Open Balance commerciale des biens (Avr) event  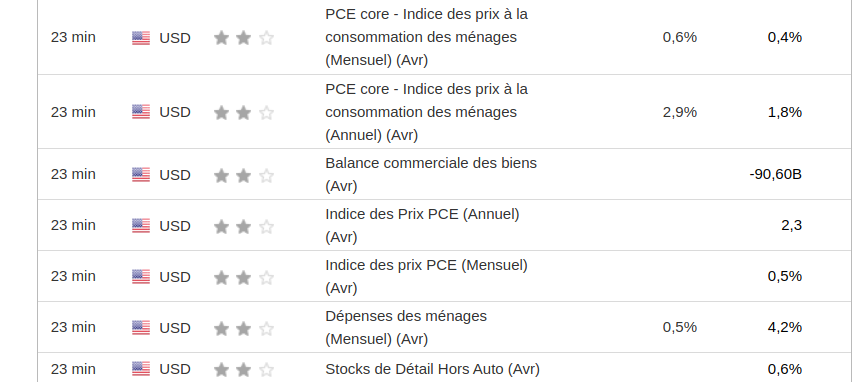coord(431,175)
